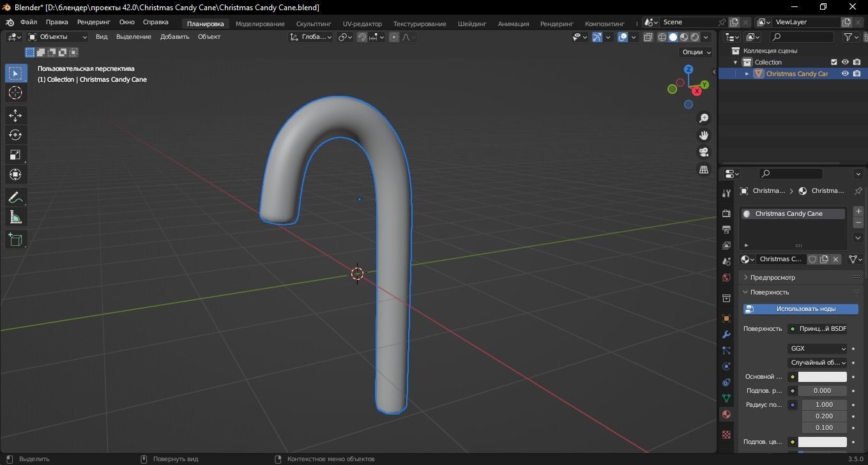Select the Annotate tool
The width and height of the screenshot is (868, 465).
click(15, 197)
